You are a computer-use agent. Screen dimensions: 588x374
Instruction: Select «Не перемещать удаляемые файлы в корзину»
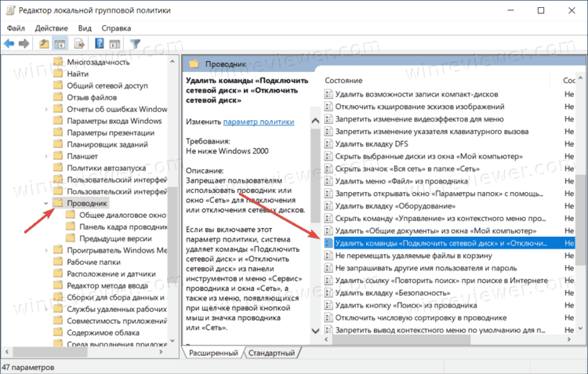tap(413, 256)
